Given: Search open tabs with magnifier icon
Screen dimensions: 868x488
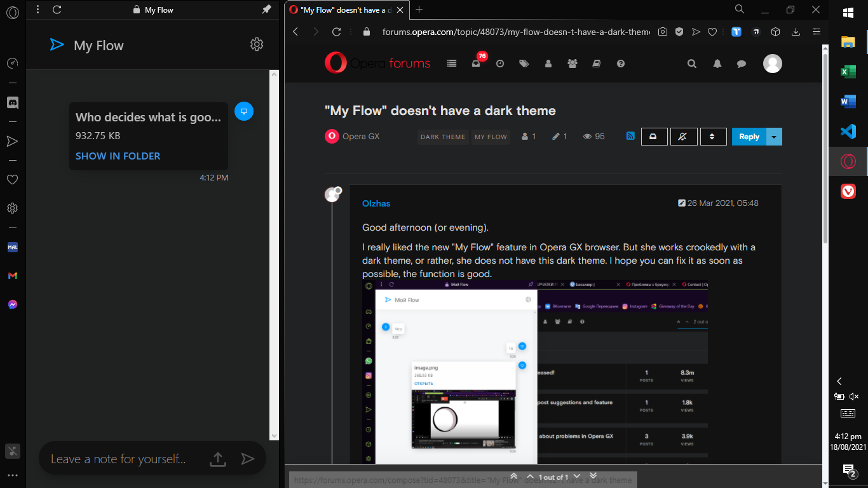Looking at the screenshot, I should [x=740, y=10].
